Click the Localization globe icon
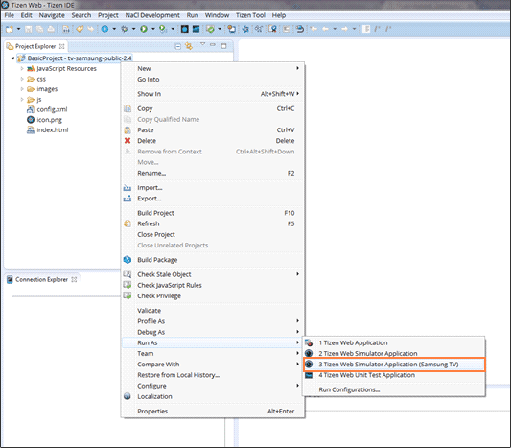511x448 pixels. point(127,396)
